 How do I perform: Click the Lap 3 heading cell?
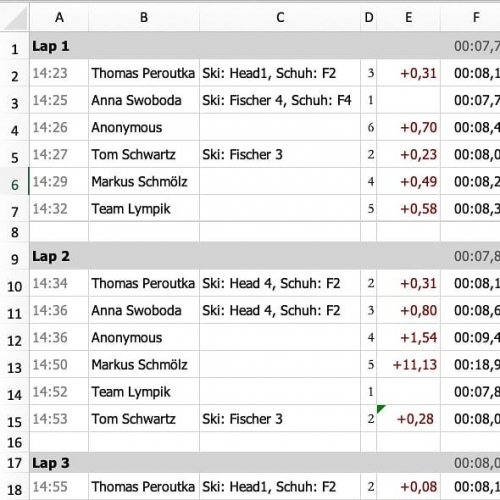pos(59,463)
